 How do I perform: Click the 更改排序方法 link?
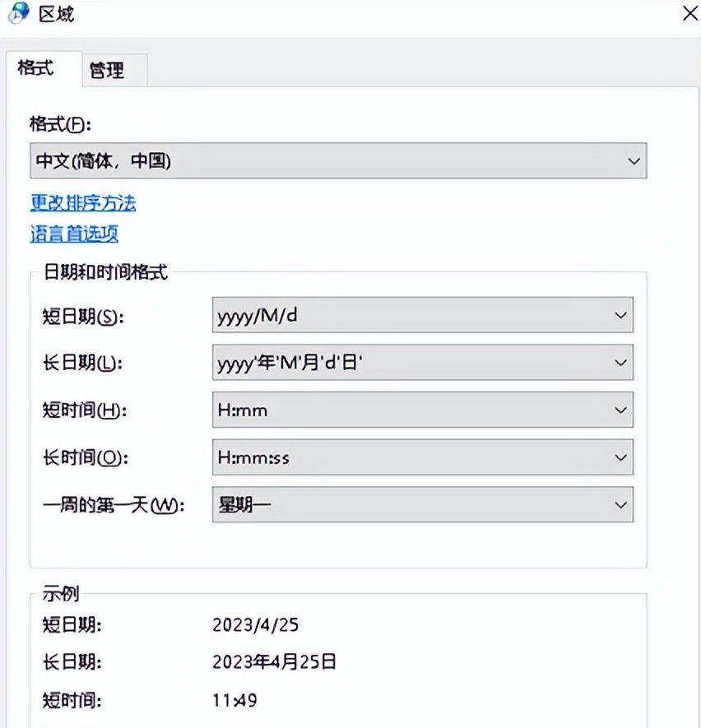(x=83, y=202)
